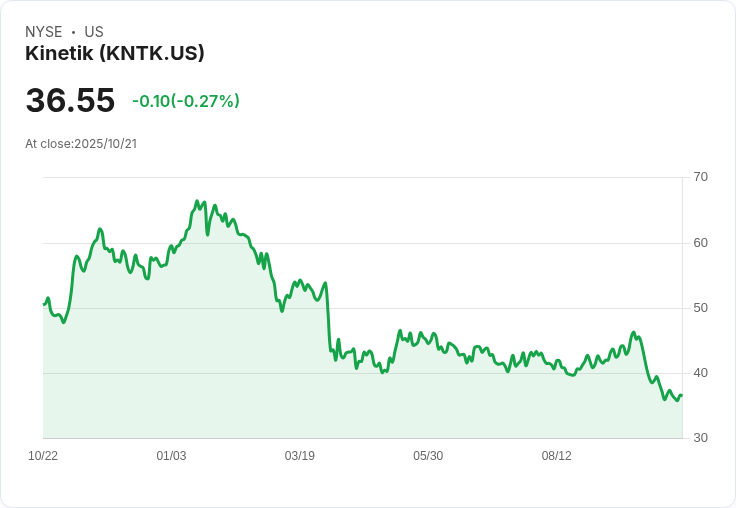Screen dimensions: 736x508
Task: Click the final data point at chart end
Action: click(x=682, y=395)
